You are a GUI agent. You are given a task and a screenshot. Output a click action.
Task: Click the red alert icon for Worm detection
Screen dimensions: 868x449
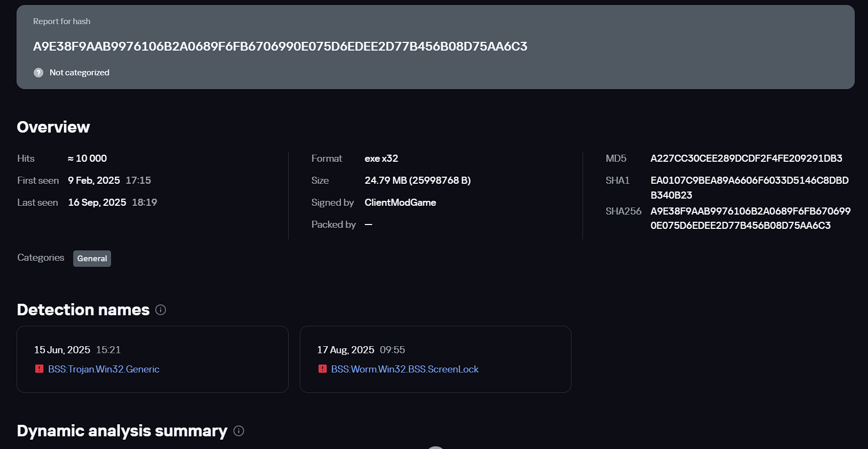pos(322,369)
